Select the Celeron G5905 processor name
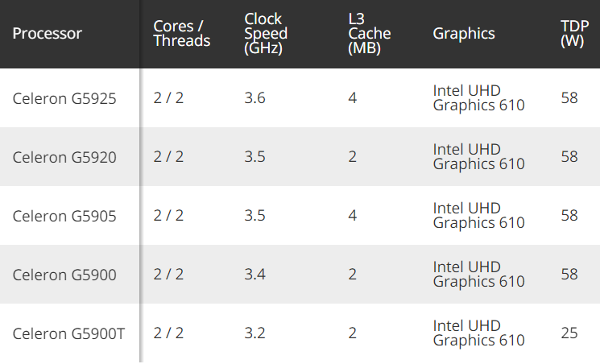 point(64,216)
